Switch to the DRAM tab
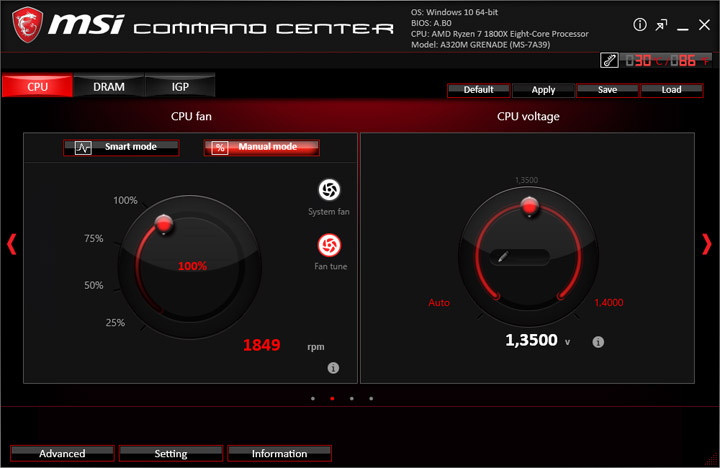Viewport: 720px width, 468px height. 109,86
